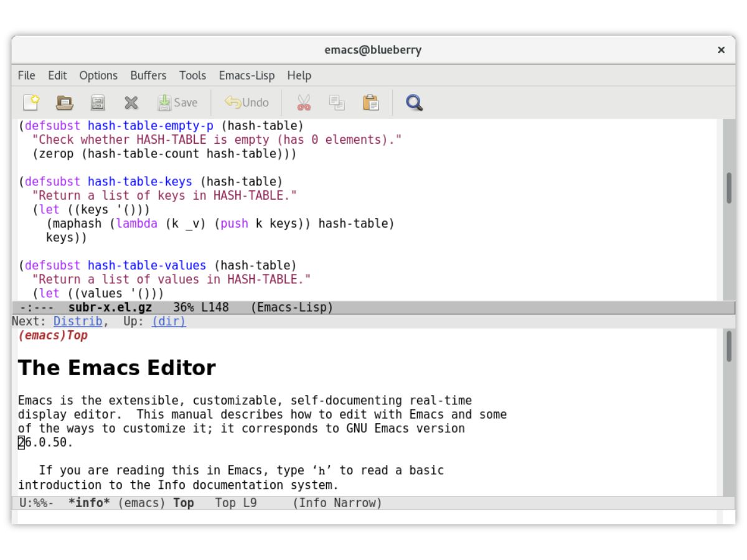Open the Emacs-Lisp menu
The image size is (747, 560).
[x=247, y=75]
